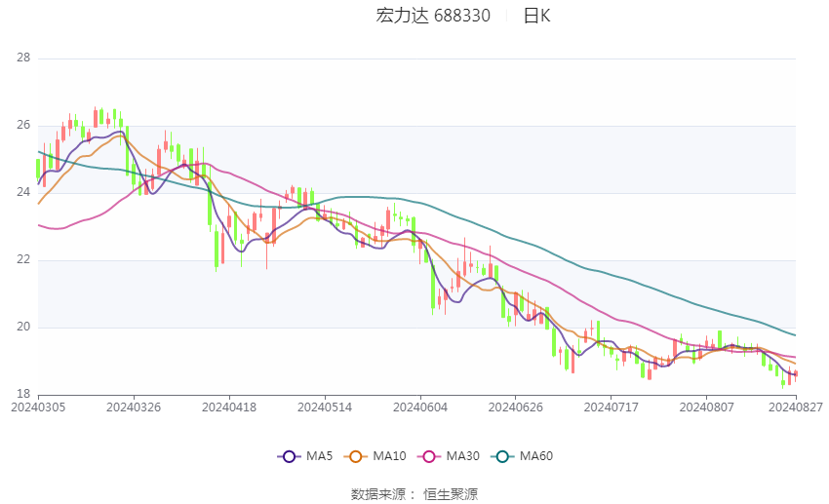This screenshot has height=504, width=829.
Task: Click the 恒生聚源 data source text
Action: pos(451,494)
